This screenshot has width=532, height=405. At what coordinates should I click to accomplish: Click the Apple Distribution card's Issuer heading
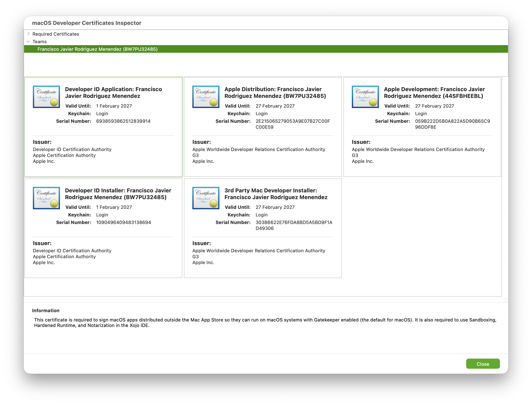tap(201, 142)
